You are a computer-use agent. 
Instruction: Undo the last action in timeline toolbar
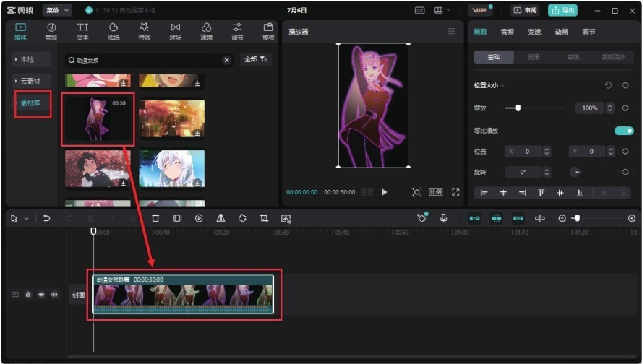(x=47, y=218)
